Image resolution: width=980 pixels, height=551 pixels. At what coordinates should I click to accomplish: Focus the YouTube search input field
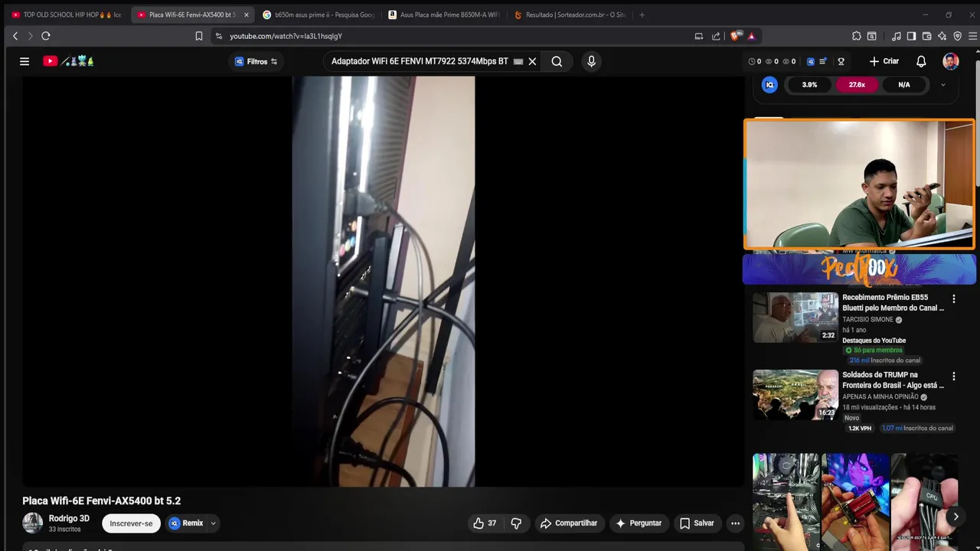point(420,61)
